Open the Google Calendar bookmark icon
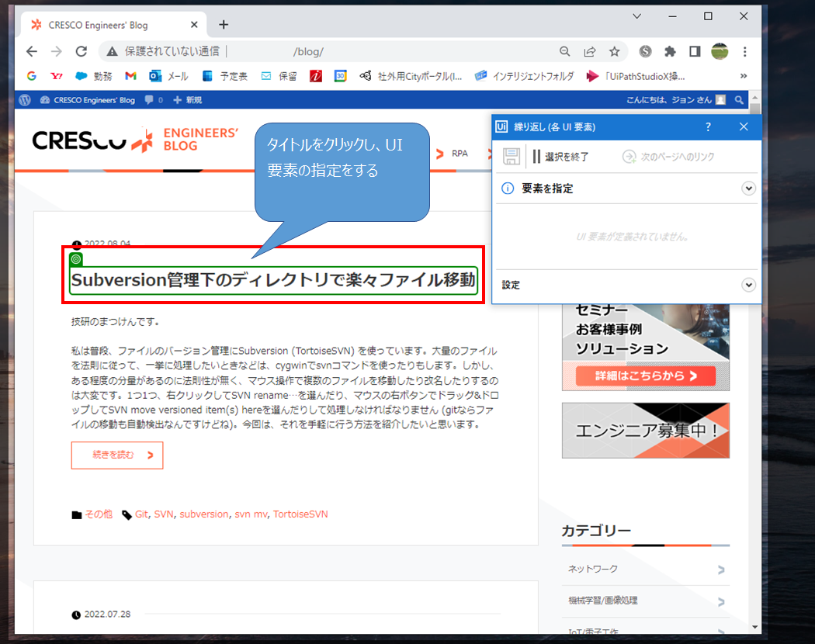This screenshot has height=644, width=815. (341, 76)
